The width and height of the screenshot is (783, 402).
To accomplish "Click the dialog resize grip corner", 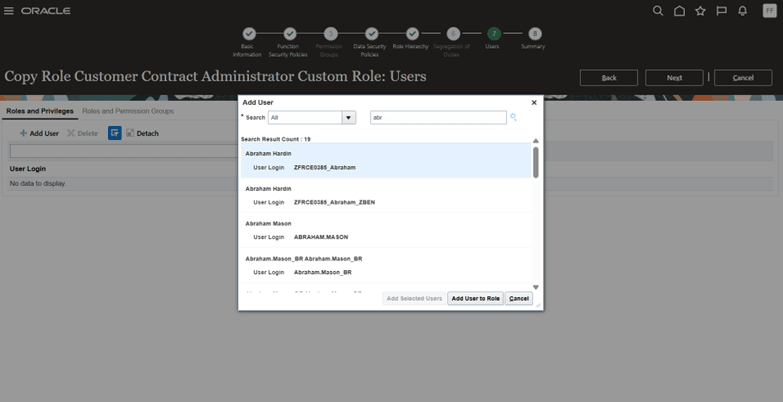I will [538, 305].
